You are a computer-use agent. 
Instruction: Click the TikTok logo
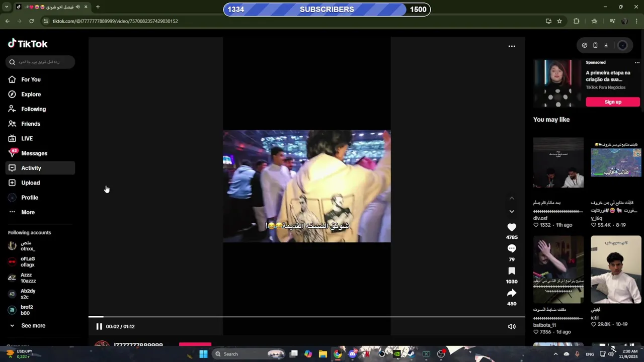point(28,44)
